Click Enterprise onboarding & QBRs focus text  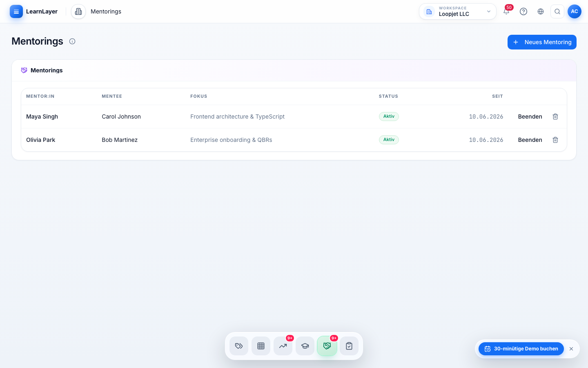coord(231,140)
